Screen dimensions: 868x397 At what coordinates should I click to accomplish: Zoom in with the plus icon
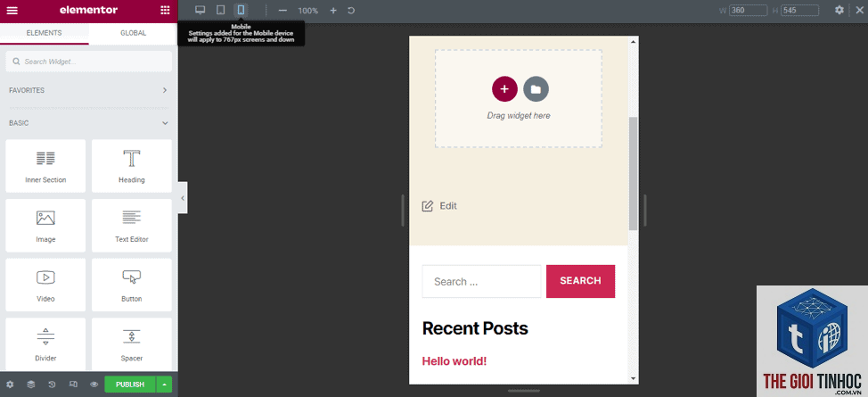[333, 11]
